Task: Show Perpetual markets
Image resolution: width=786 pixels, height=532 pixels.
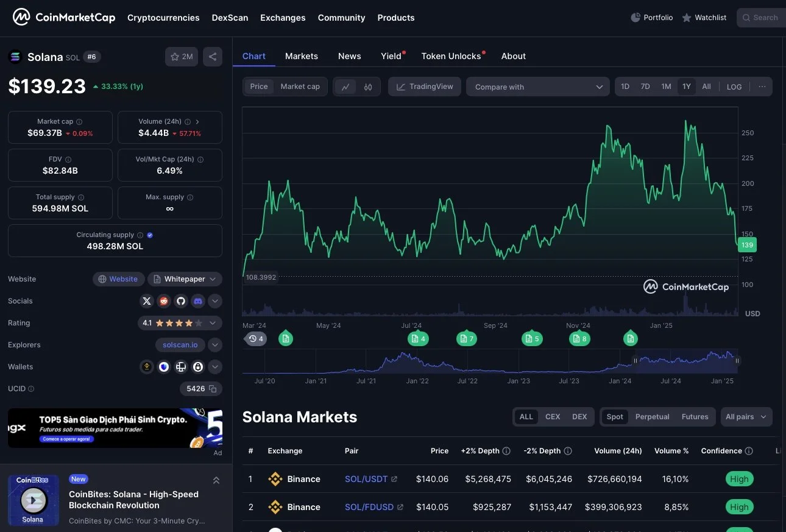Action: point(652,417)
